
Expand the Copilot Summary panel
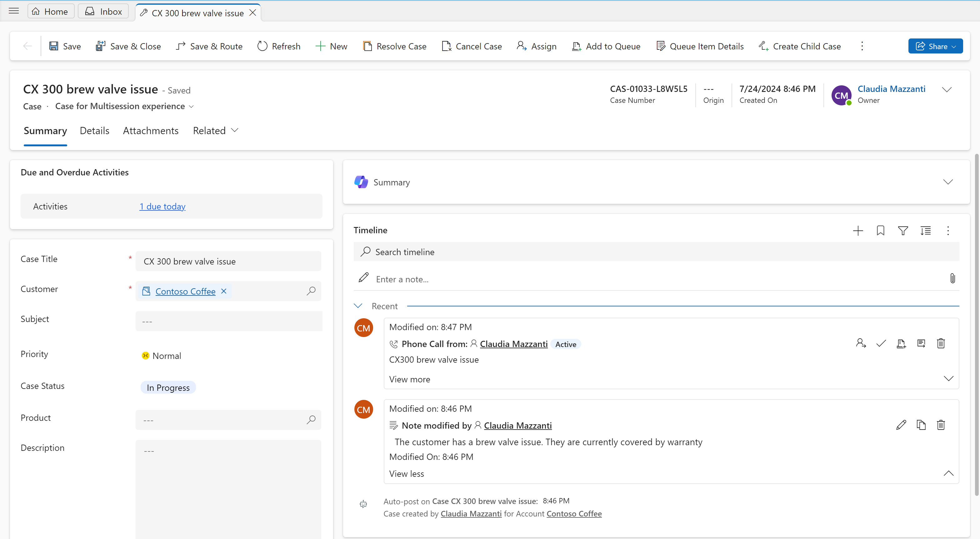948,182
